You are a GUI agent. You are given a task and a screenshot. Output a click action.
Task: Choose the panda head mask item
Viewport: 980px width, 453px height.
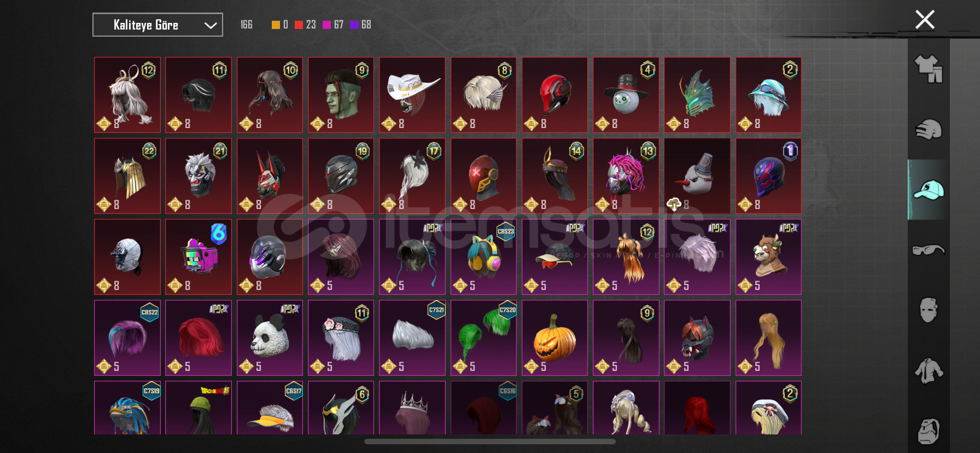pyautogui.click(x=270, y=338)
